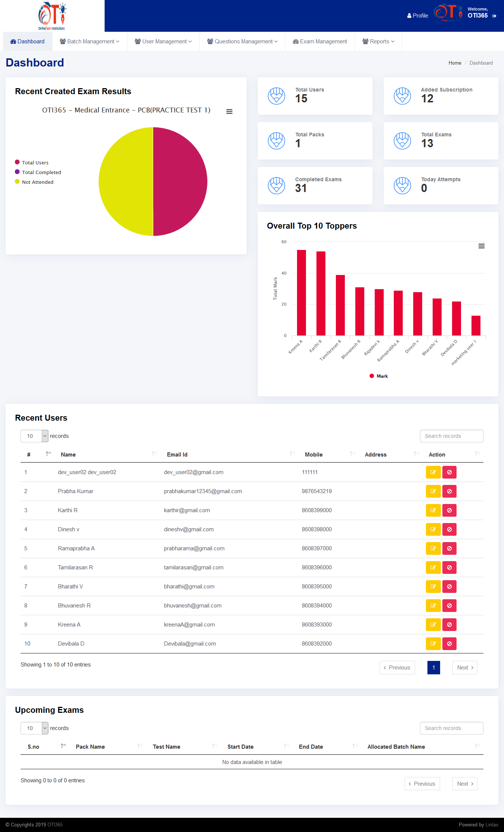This screenshot has height=832, width=504.
Task: Expand the Batch Management dropdown
Action: point(90,41)
